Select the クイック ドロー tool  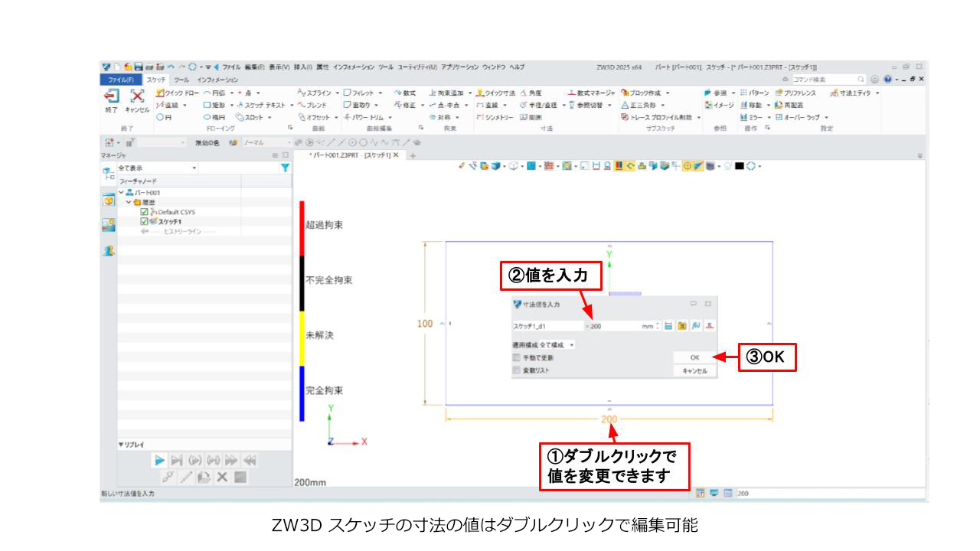click(x=176, y=93)
